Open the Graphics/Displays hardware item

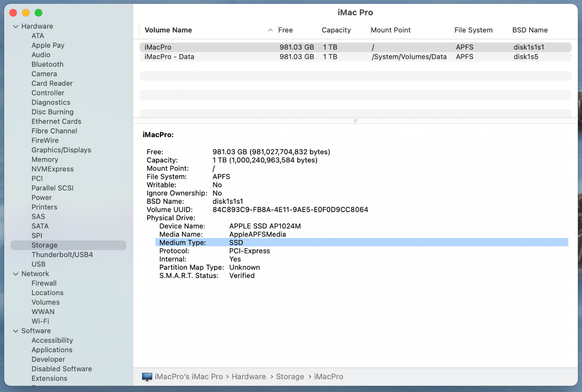click(x=61, y=150)
